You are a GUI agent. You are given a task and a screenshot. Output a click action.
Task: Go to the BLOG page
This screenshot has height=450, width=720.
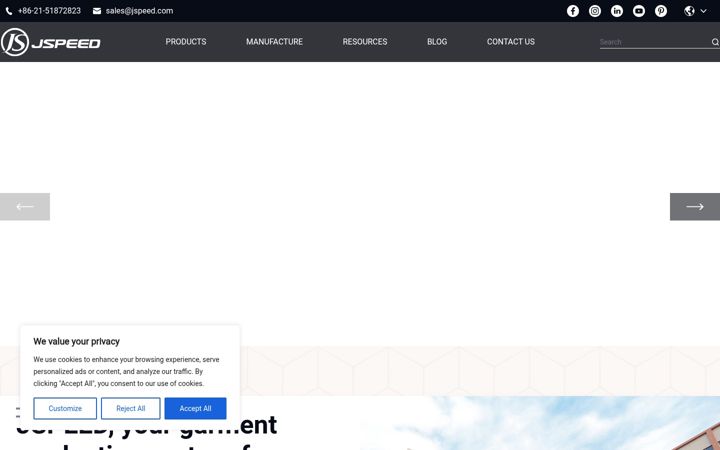[x=437, y=42]
